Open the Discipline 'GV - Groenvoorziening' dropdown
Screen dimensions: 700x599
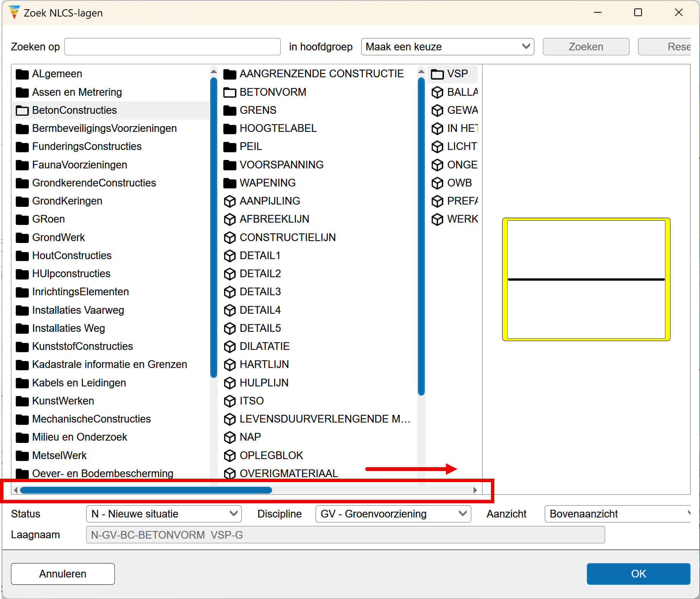point(393,514)
